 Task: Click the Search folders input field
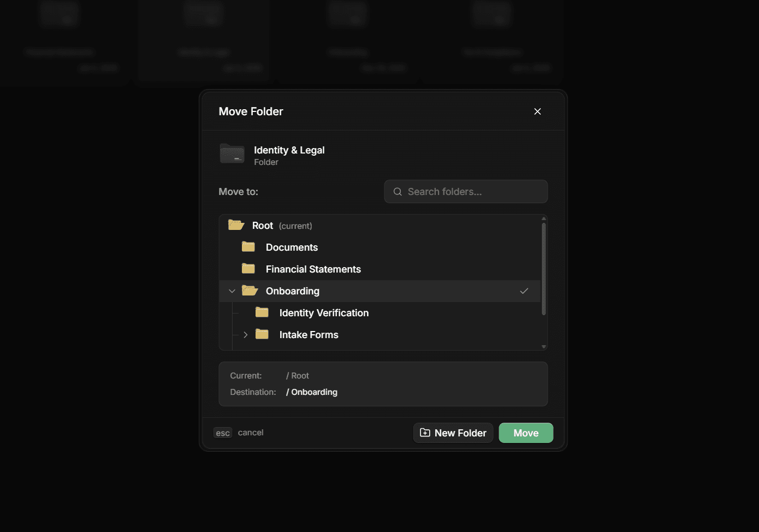point(466,191)
